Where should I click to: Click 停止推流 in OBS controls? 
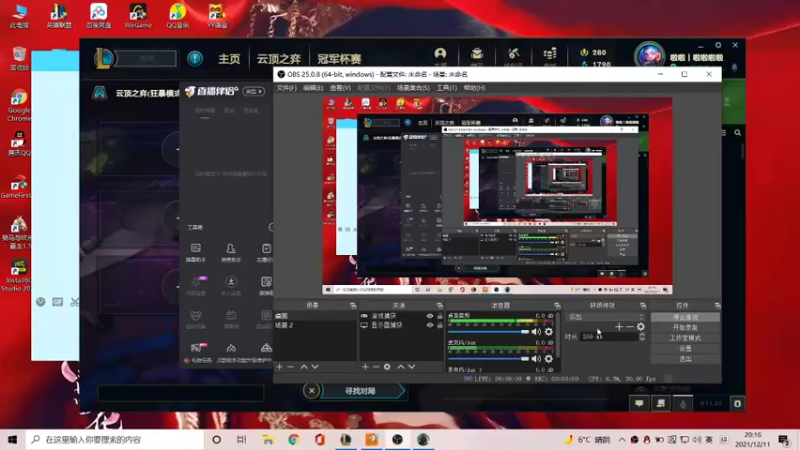pyautogui.click(x=685, y=317)
